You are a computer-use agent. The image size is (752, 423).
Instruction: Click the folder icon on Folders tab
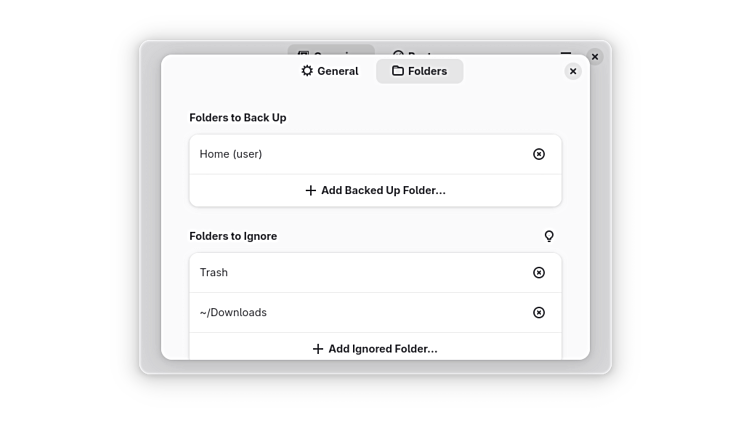pyautogui.click(x=398, y=71)
